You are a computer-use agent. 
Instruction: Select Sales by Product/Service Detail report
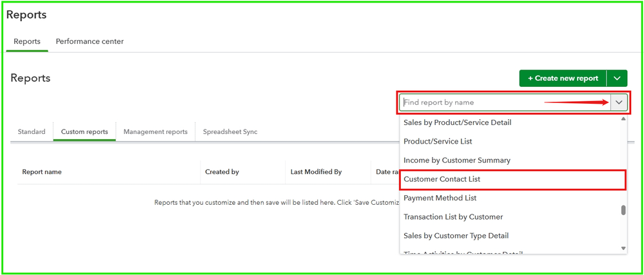457,122
